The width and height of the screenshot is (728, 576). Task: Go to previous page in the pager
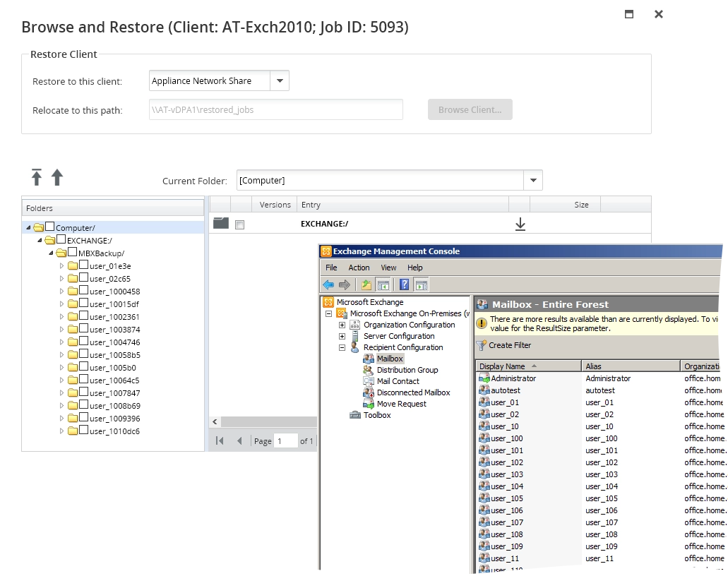239,441
